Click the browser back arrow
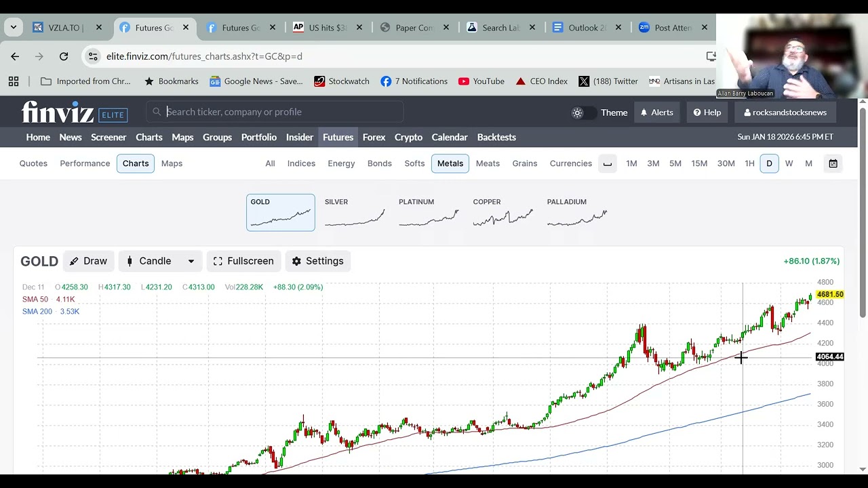Image resolution: width=868 pixels, height=488 pixels. tap(15, 56)
